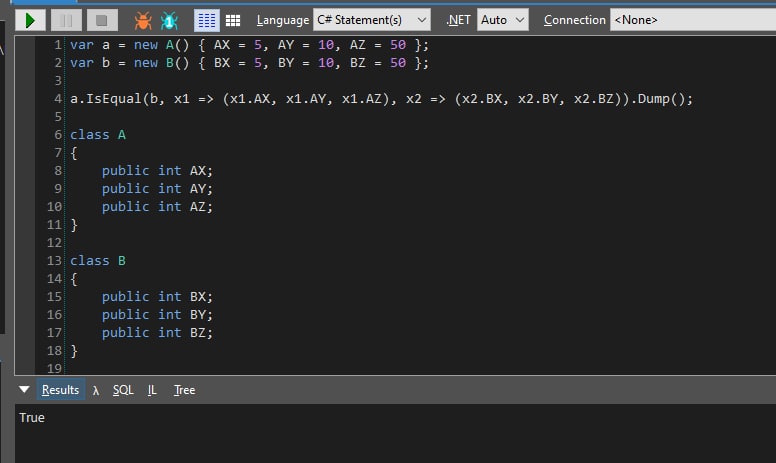Open the .NET version dropdown set to Auto
This screenshot has height=463, width=776.
503,20
